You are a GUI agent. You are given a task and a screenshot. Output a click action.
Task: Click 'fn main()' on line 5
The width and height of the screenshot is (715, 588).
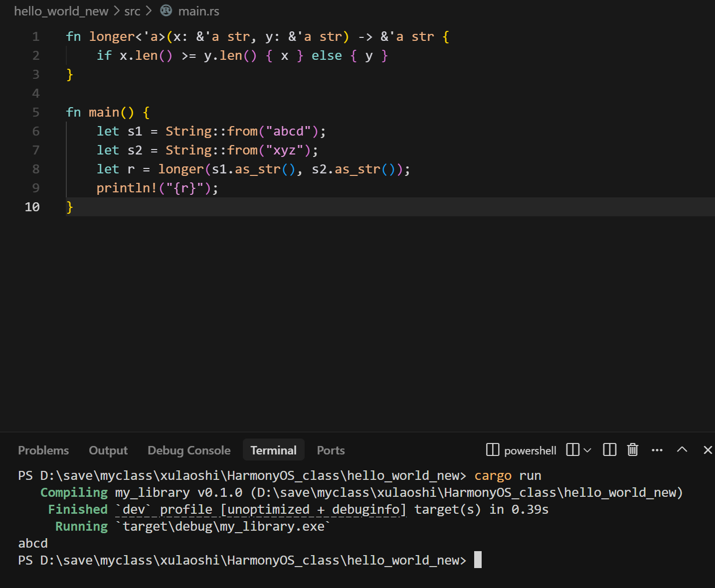pos(100,113)
